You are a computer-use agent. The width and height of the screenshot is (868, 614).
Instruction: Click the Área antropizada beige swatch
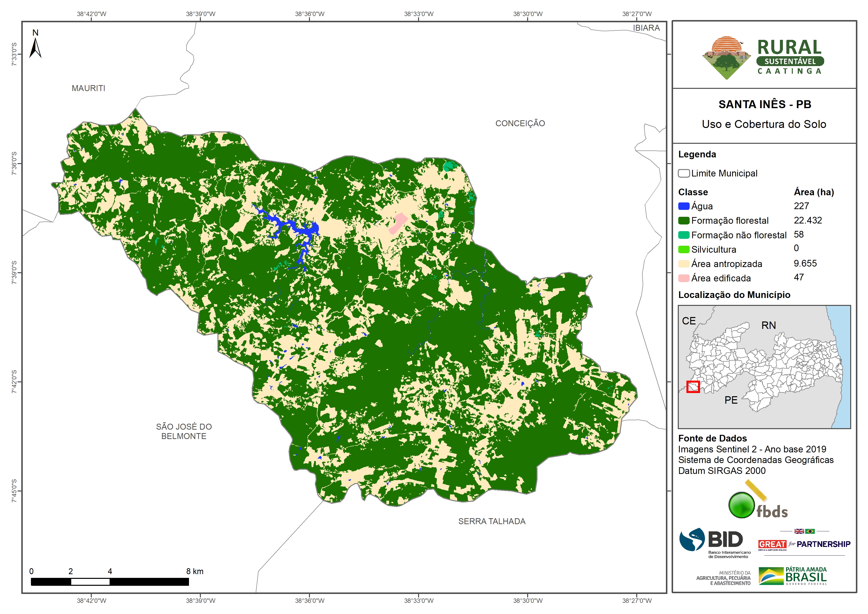683,264
